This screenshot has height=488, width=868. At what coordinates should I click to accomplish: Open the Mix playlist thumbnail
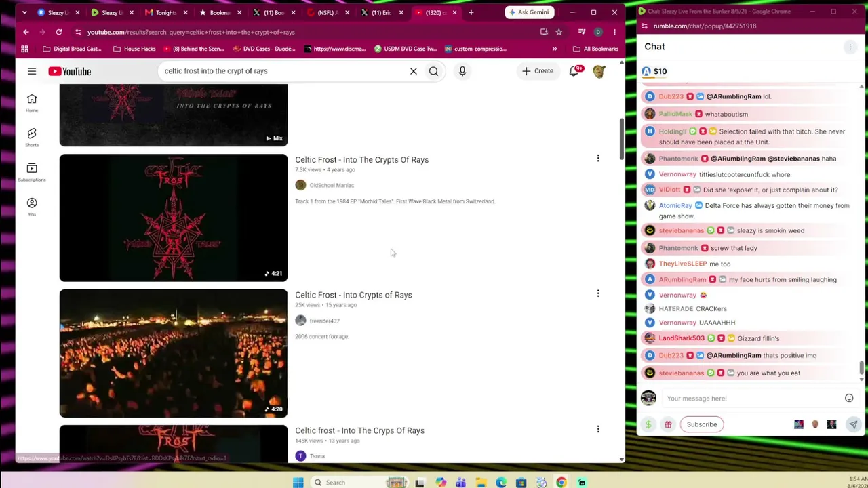[x=174, y=115]
